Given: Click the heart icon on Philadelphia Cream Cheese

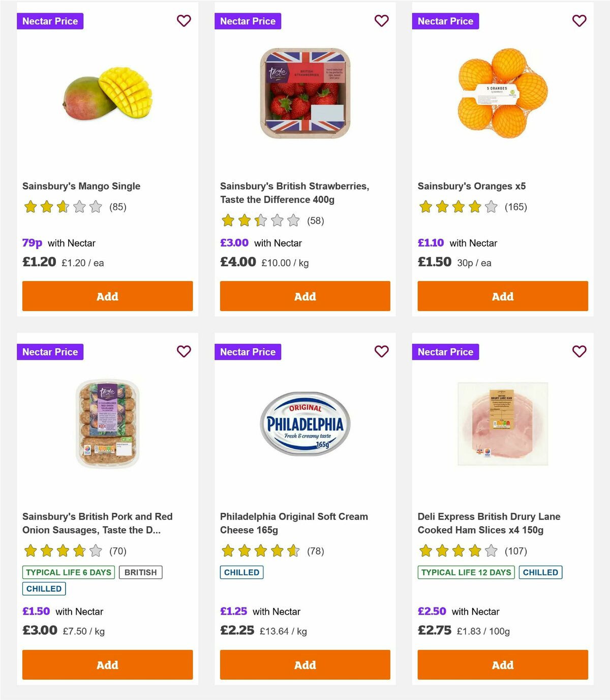Looking at the screenshot, I should pyautogui.click(x=381, y=351).
